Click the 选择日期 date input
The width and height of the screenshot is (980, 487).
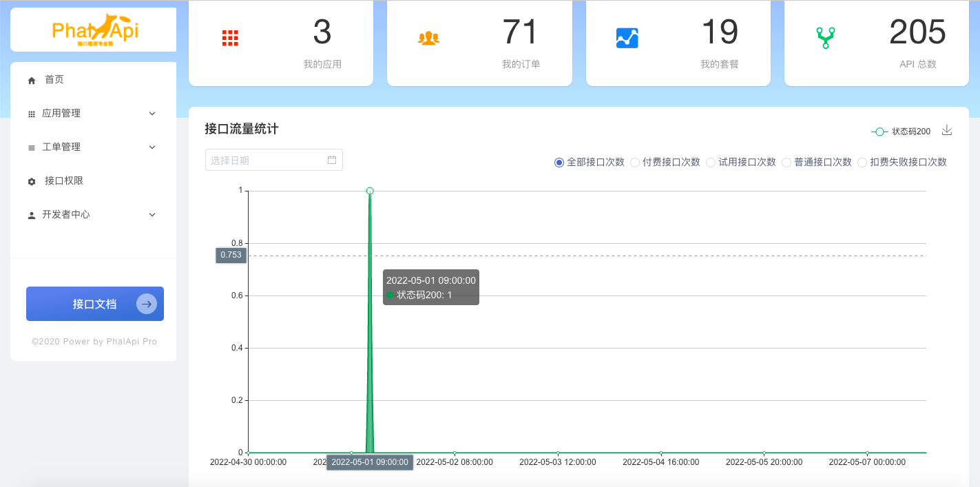pos(274,160)
